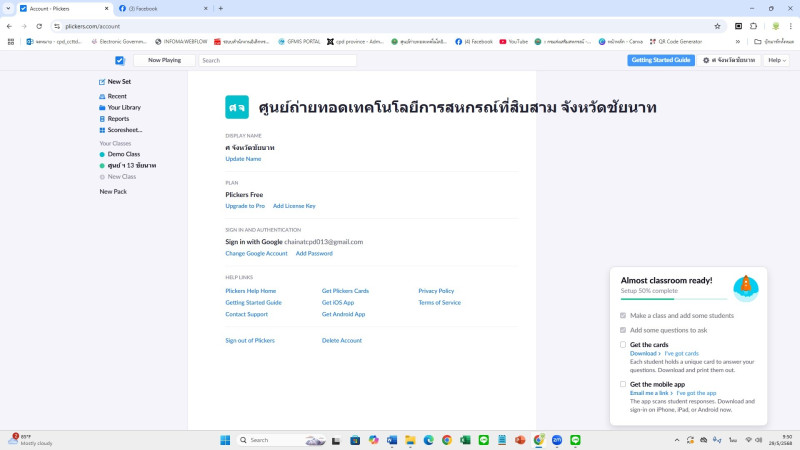Open the Get Android App link
The image size is (800, 450).
343,314
